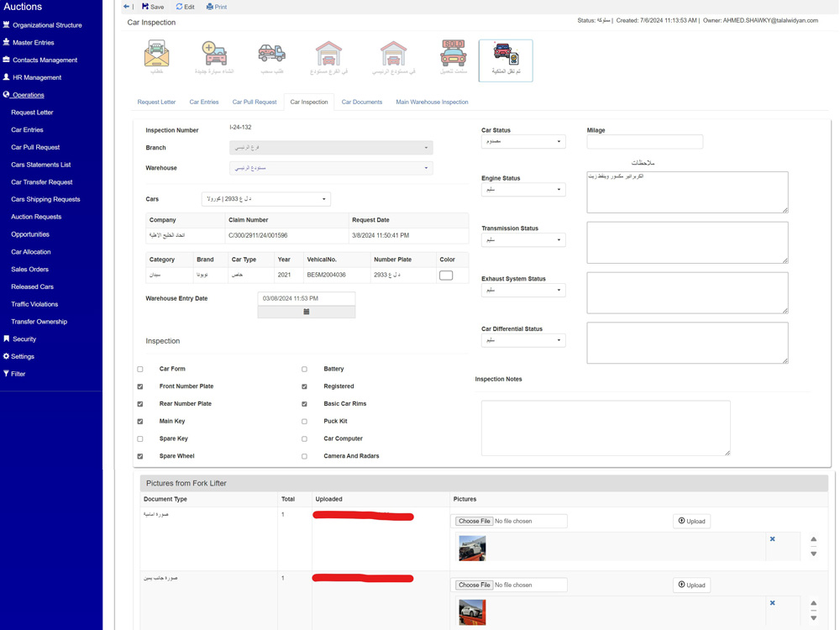This screenshot has width=840, height=630.
Task: Click the SOLD car stage icon
Action: [454, 53]
